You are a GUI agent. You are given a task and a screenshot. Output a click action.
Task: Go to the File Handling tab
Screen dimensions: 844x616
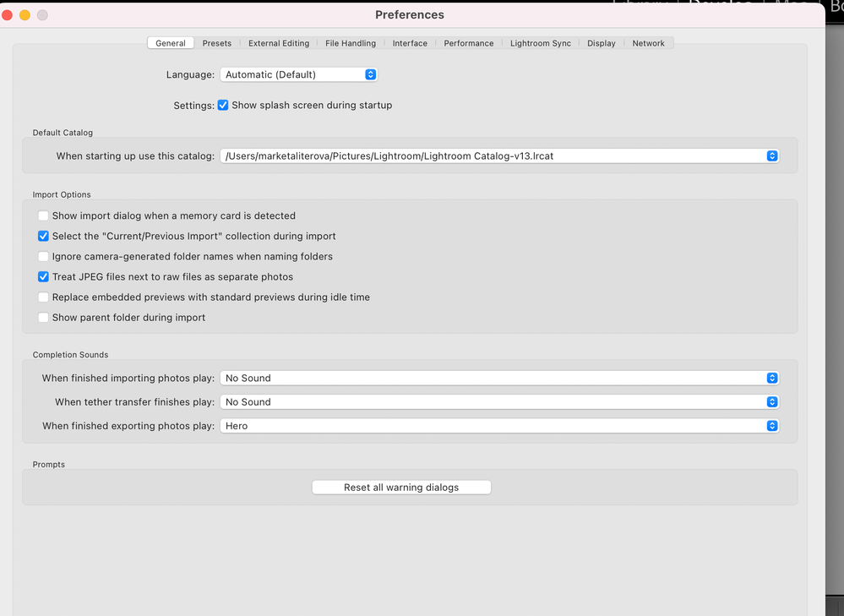coord(351,43)
